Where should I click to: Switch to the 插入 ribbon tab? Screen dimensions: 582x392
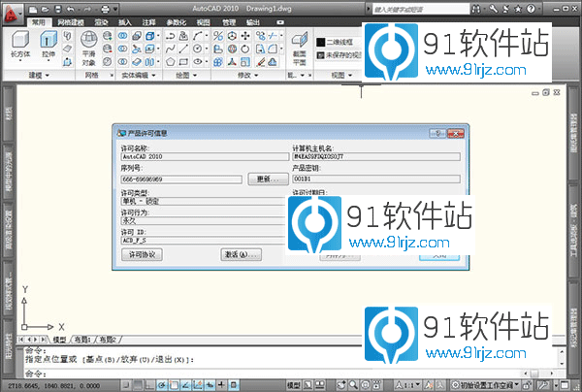click(125, 22)
